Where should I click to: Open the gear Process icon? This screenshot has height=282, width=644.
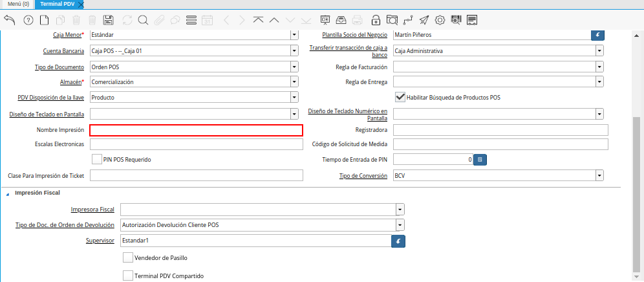point(440,20)
